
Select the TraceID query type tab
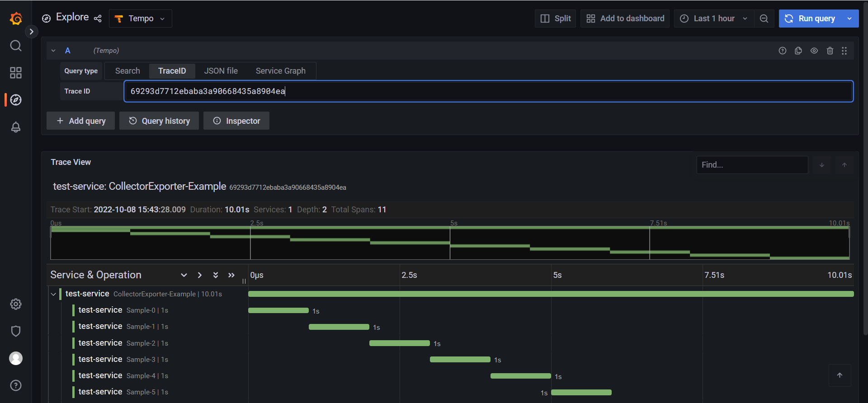172,71
